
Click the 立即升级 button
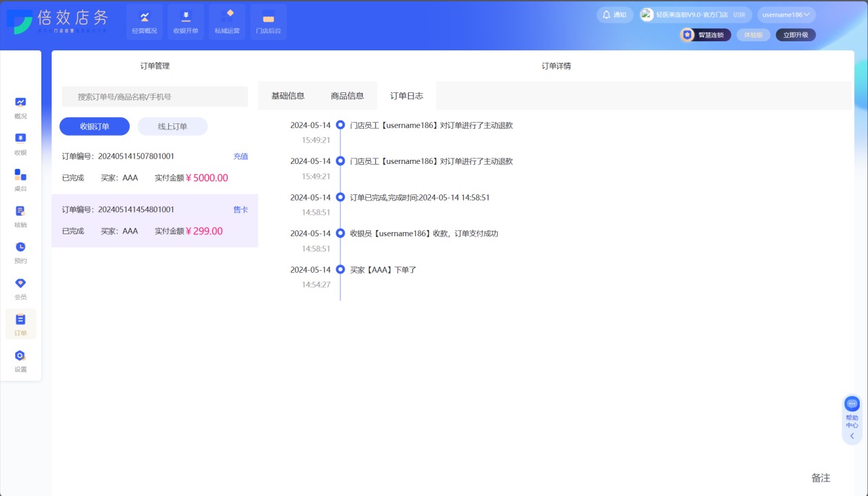tap(795, 34)
